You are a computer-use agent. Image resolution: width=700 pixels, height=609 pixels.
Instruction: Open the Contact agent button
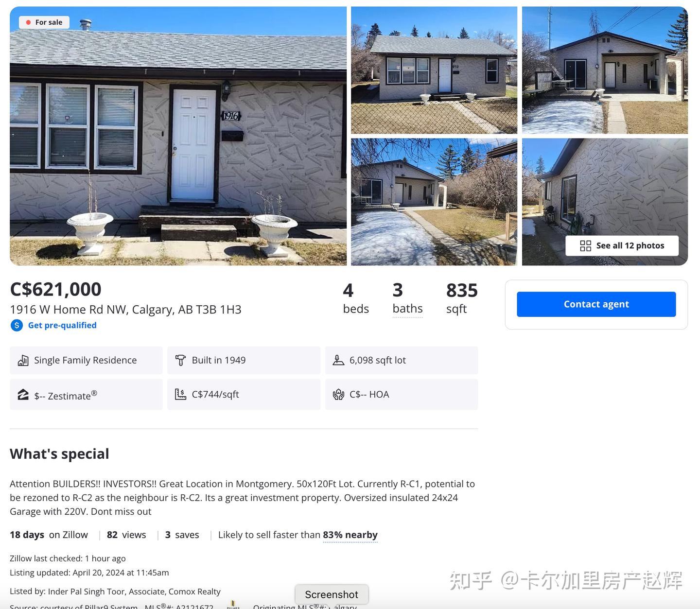596,304
